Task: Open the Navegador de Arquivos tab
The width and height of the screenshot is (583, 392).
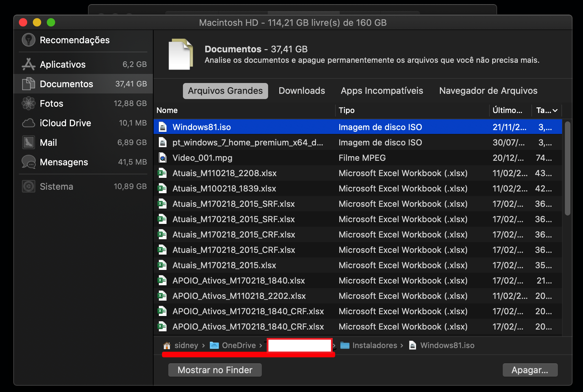Action: (x=488, y=91)
